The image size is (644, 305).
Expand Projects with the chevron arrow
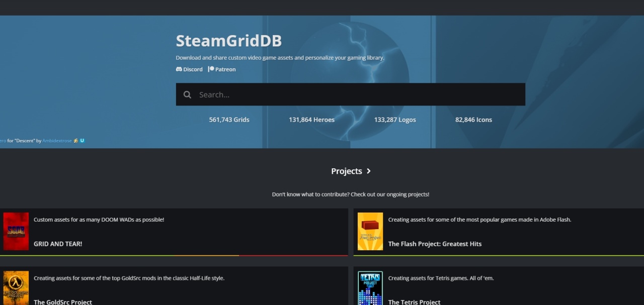[369, 171]
